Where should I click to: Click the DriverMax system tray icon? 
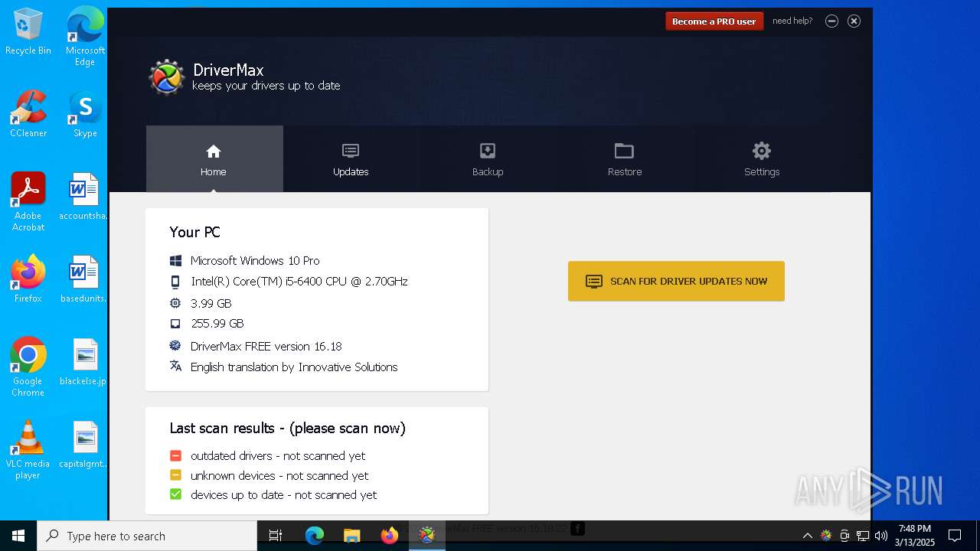[826, 536]
